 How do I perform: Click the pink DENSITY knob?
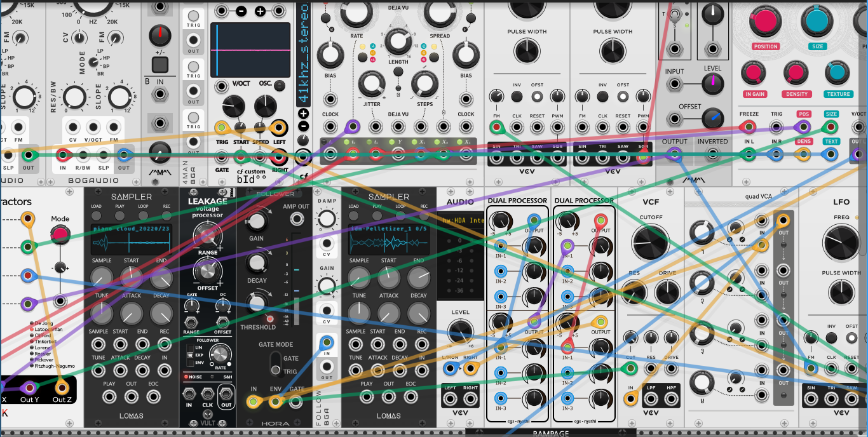pos(796,72)
